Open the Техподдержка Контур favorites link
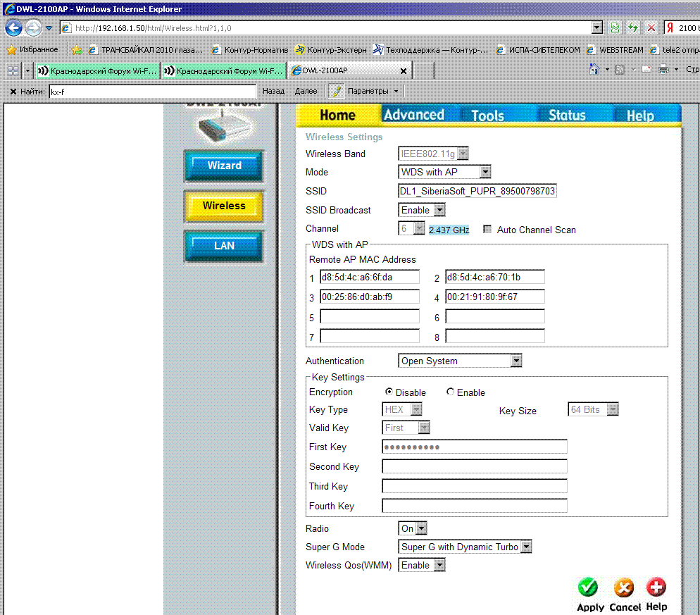Viewport: 700px width, 615px height. [430, 49]
